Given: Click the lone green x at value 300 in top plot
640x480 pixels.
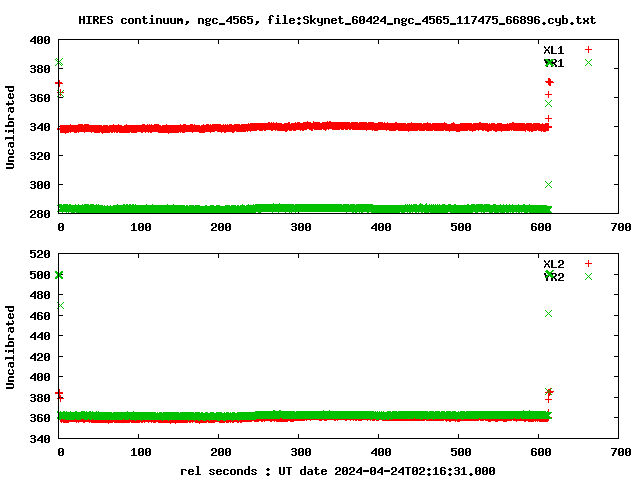Looking at the screenshot, I should click(548, 184).
